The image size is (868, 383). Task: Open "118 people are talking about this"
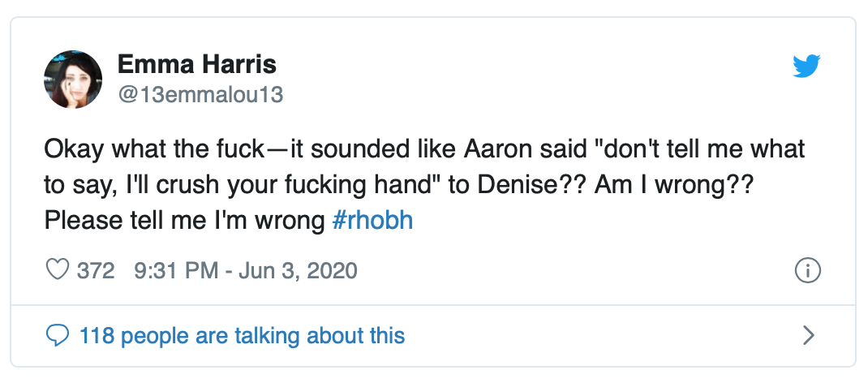point(242,334)
